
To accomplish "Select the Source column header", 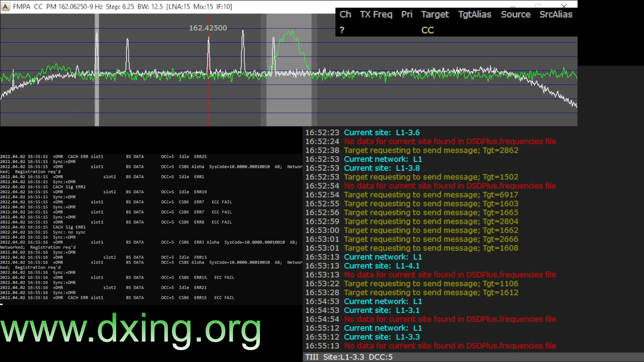I will coord(516,15).
